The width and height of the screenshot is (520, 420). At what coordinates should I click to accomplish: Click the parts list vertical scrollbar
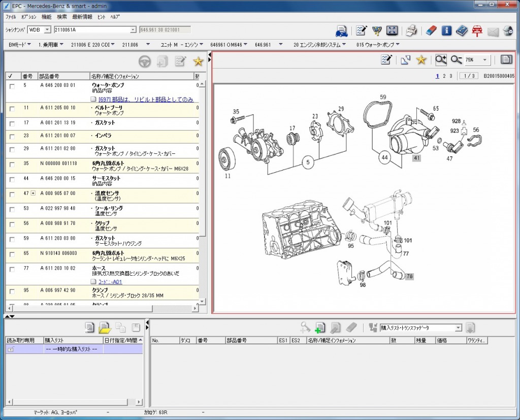[x=202, y=192]
